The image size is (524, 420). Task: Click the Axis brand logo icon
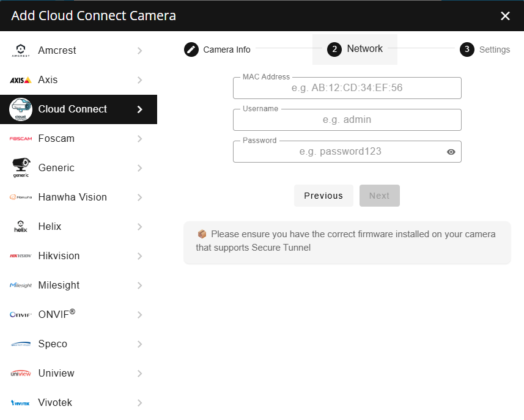21,80
